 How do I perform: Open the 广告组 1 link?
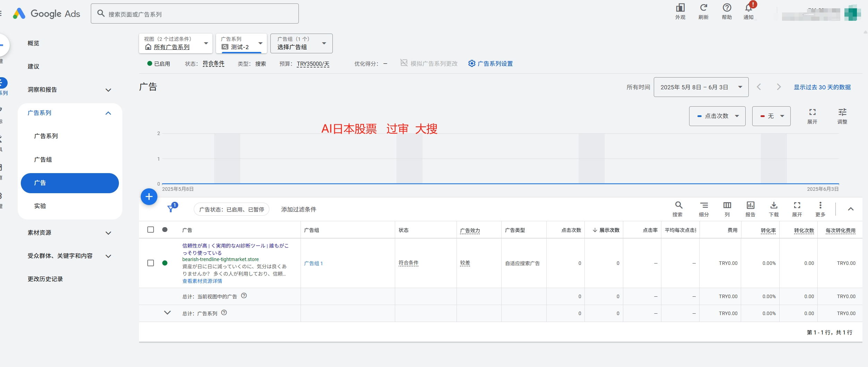pos(313,263)
